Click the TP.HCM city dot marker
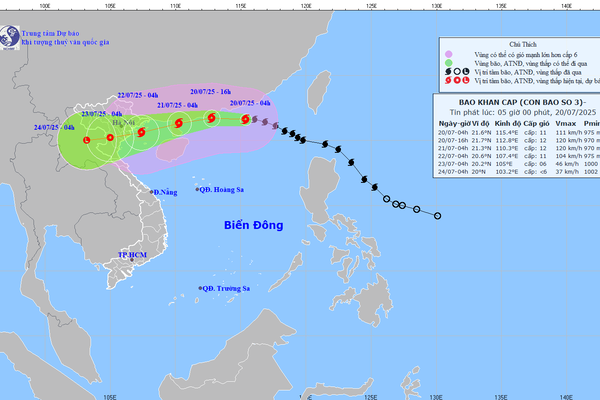This screenshot has height=400, width=600. tap(132, 260)
